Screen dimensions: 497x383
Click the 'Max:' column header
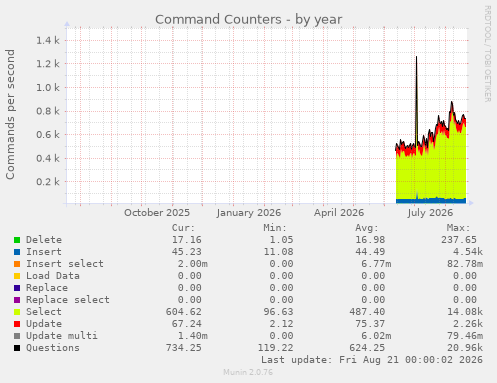tap(458, 228)
